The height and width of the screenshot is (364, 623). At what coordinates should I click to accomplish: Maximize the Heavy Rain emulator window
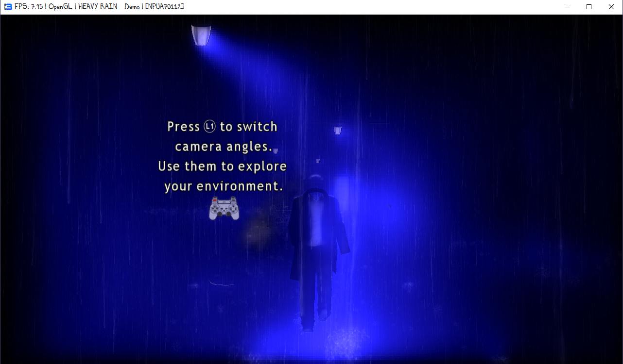pos(589,7)
